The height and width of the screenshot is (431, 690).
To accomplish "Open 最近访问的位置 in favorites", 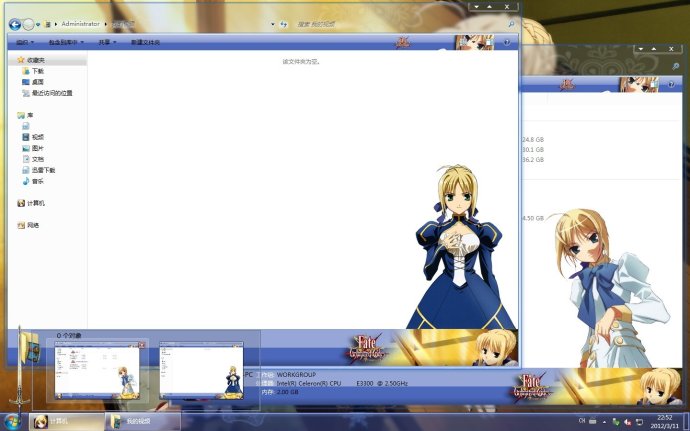I will 47,93.
